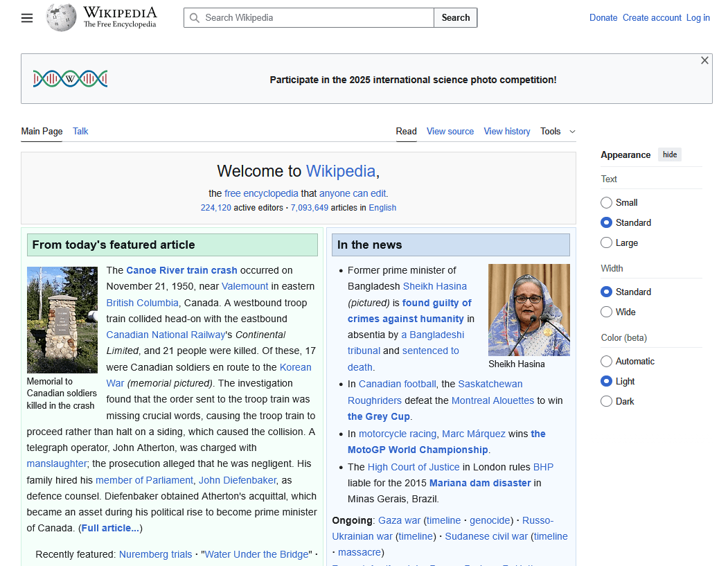The image size is (728, 566).
Task: Click 'From today's featured article' heading
Action: tap(114, 245)
